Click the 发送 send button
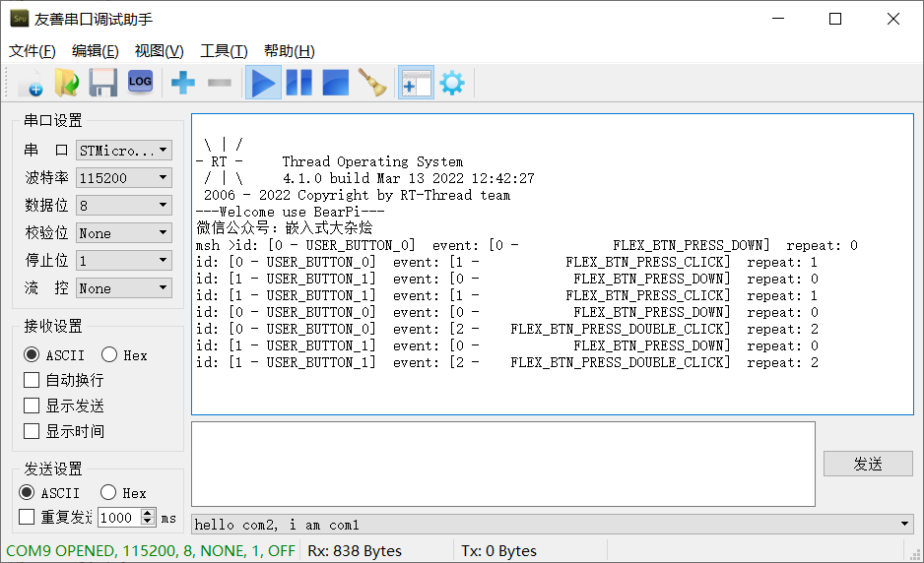Image resolution: width=924 pixels, height=563 pixels. tap(868, 464)
